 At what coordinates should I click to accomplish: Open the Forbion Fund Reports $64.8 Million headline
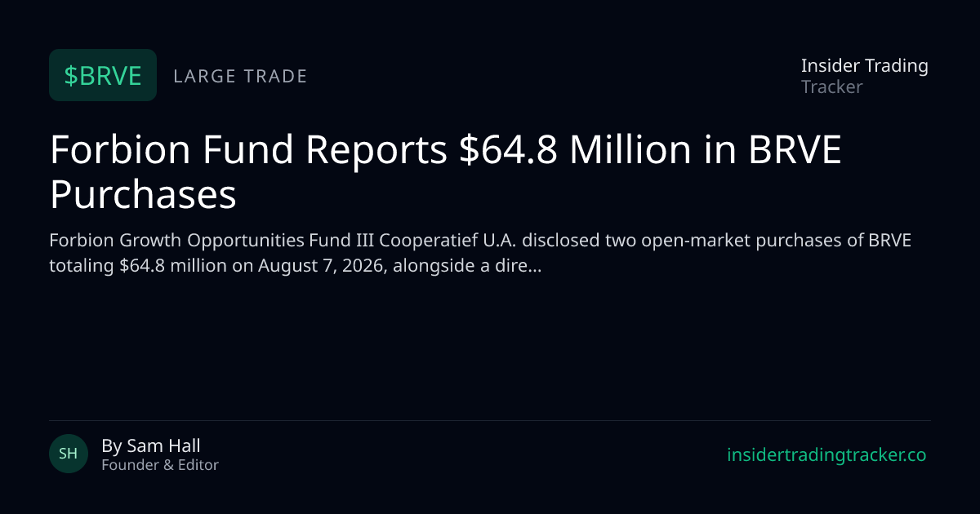[446, 172]
